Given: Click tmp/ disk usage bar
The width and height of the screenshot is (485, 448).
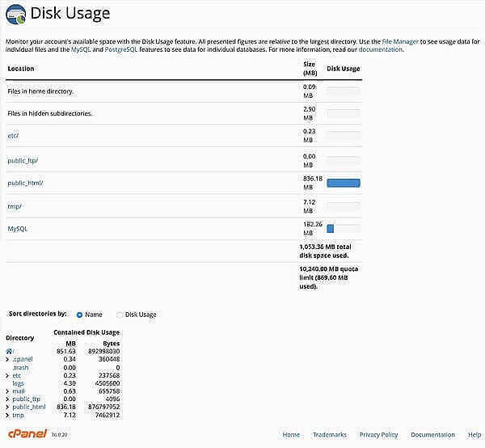Looking at the screenshot, I should pyautogui.click(x=344, y=206).
